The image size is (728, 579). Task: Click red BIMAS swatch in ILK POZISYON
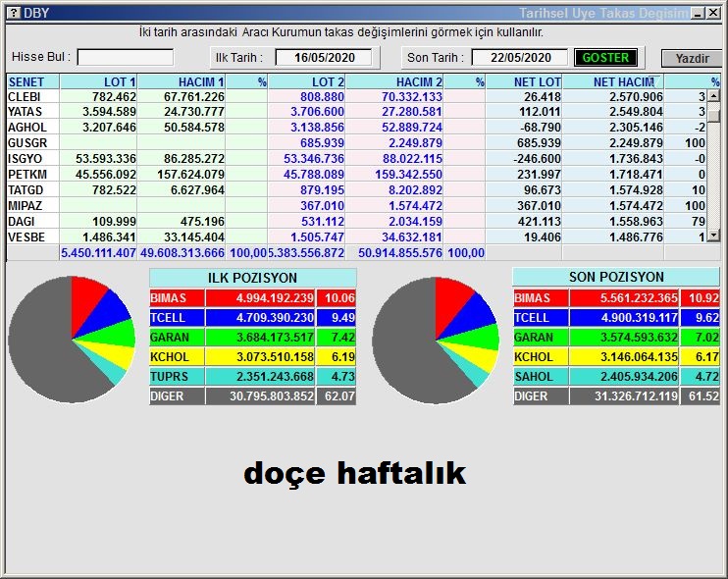point(177,298)
